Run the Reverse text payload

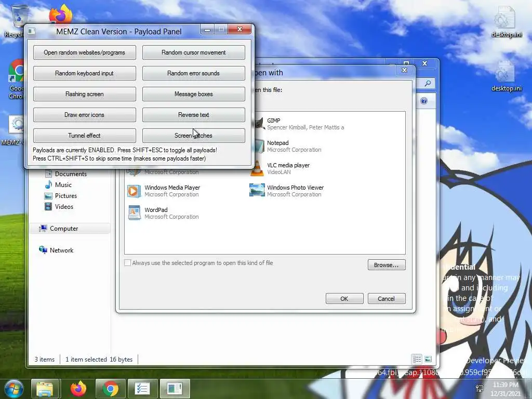tap(193, 115)
